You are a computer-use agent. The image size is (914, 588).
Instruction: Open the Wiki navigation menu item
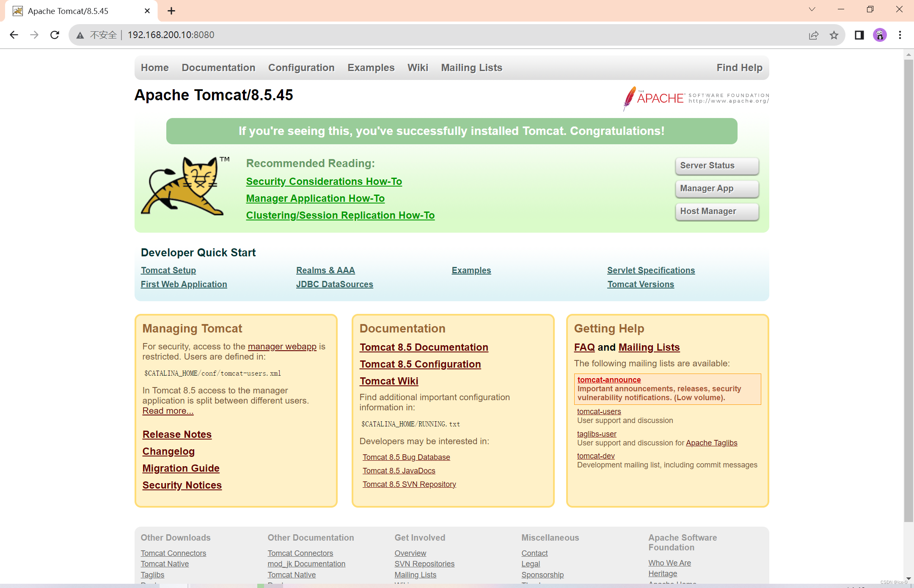click(417, 68)
